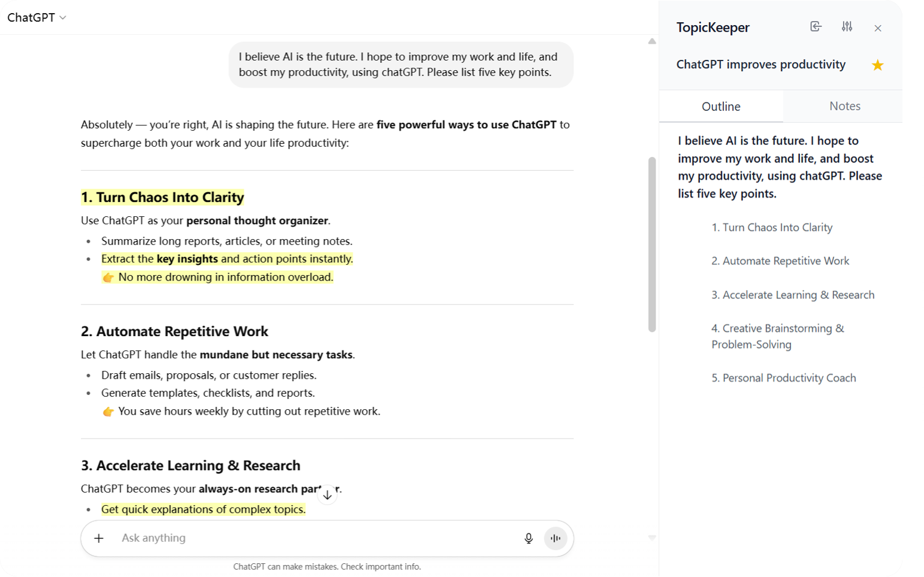Close the TopicKeeper panel
The width and height of the screenshot is (924, 577).
878,28
